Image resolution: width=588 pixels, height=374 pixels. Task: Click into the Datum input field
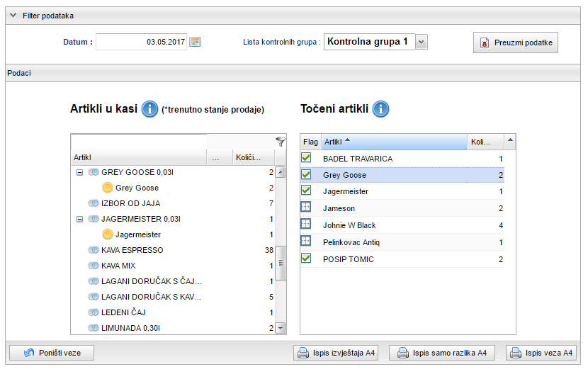pos(141,42)
